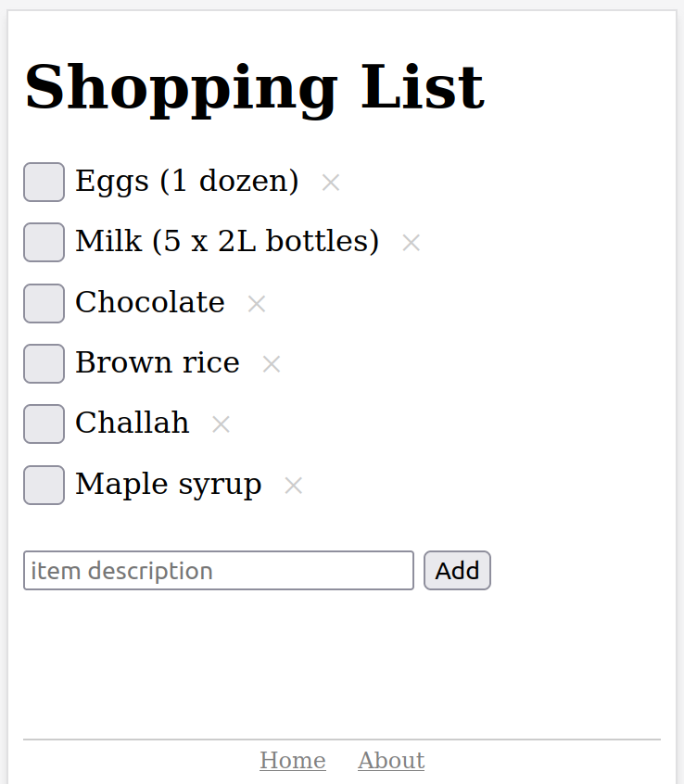Select the Eggs (1 dozen) label text
Screen dimensions: 684x784
point(186,182)
